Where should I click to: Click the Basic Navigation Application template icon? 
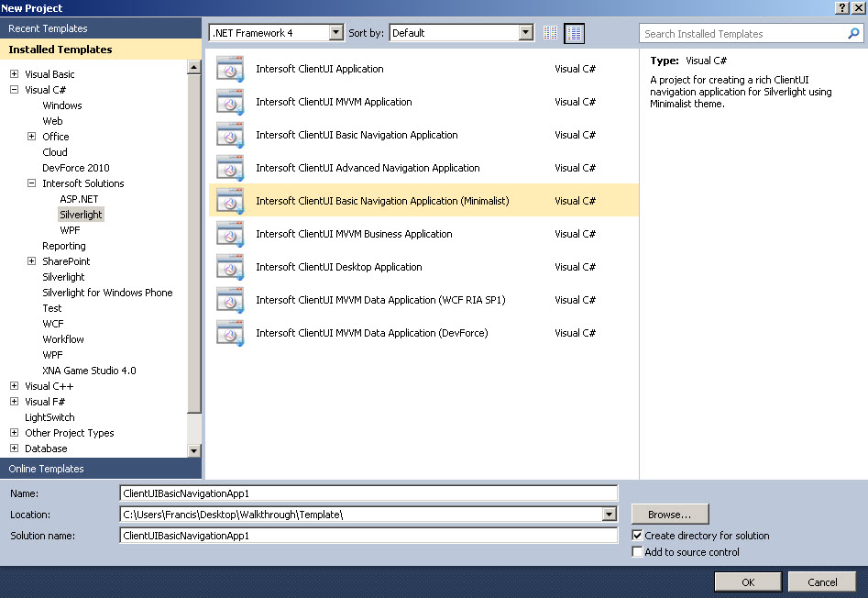point(230,135)
